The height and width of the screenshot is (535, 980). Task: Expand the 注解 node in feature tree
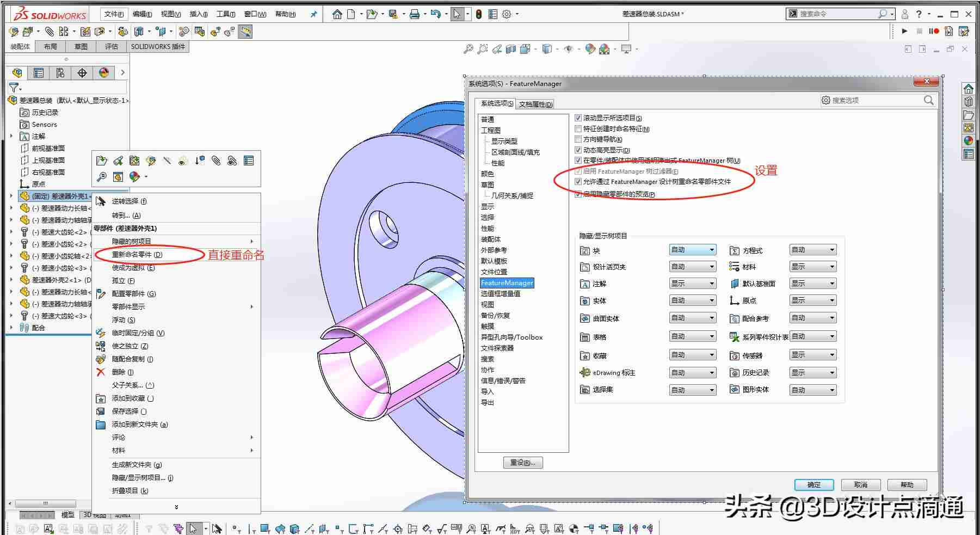[11, 136]
